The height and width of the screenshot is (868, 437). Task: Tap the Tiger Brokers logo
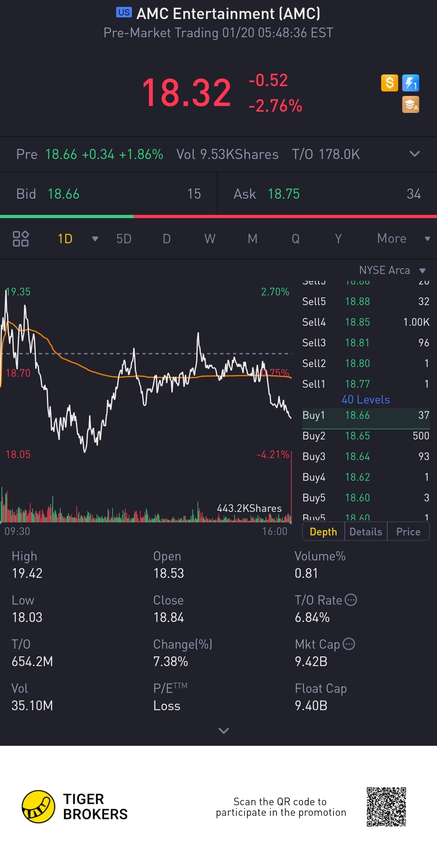[x=38, y=806]
